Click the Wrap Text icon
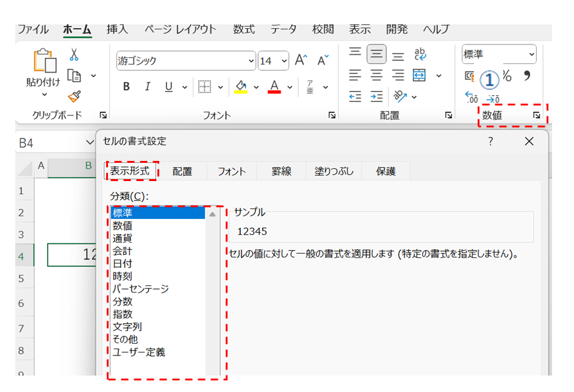This screenshot has width=574, height=392. [420, 55]
